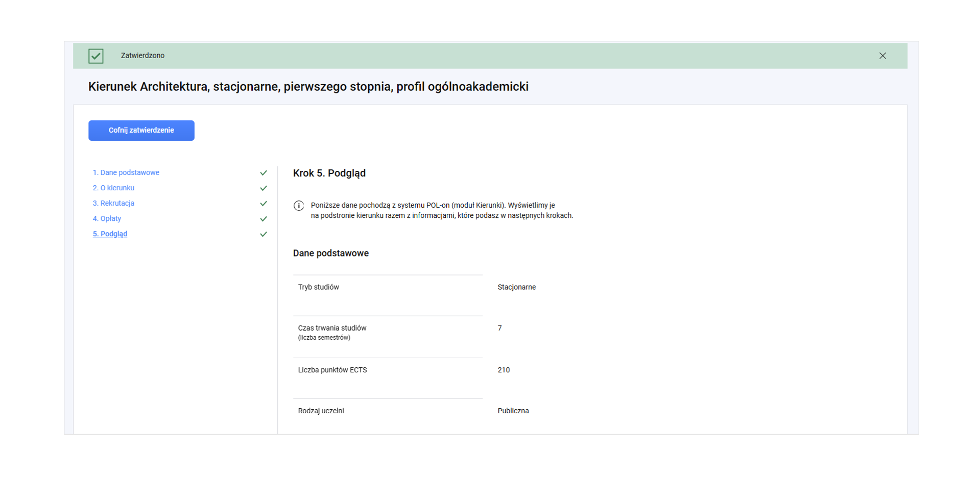
Task: Click the page title Kierunek Architektura
Action: [308, 87]
